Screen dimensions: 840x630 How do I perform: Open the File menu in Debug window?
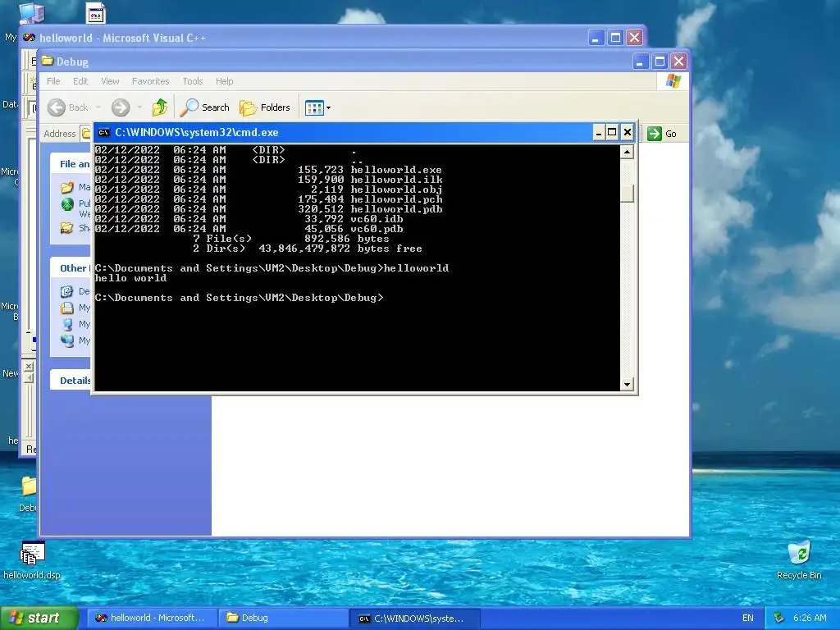[53, 81]
